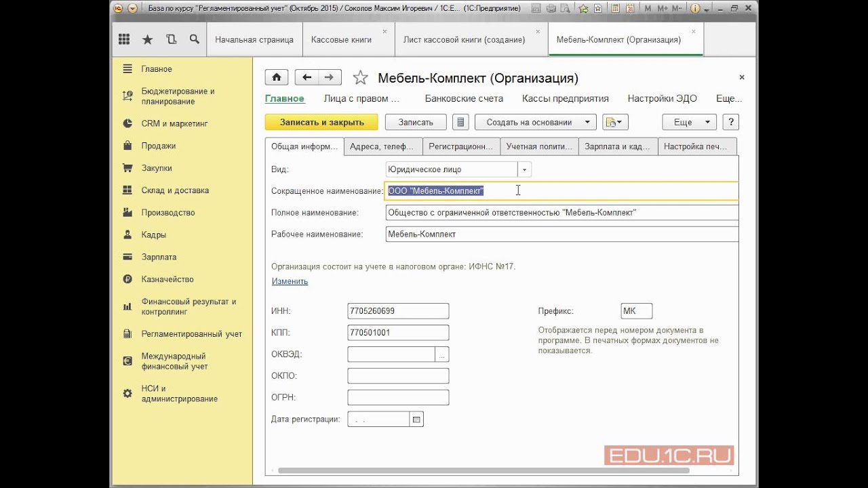Open Favorites star in top panel
Viewport: 868px width, 488px height.
(147, 39)
